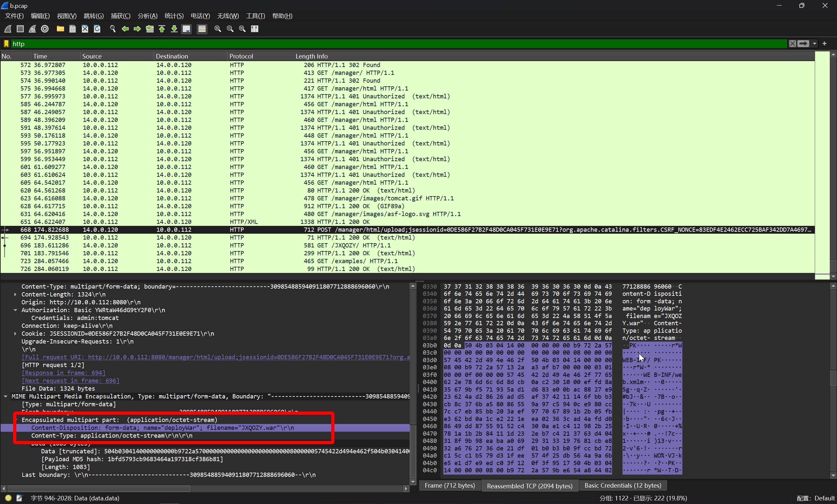The image size is (837, 504).
Task: Follow Next request in frame: 696 link
Action: 70,381
